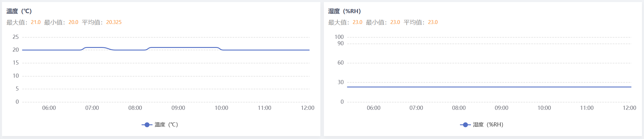Click the 25 y-axis label on temperature chart
Screen dimensions: 644x139
click(15, 37)
